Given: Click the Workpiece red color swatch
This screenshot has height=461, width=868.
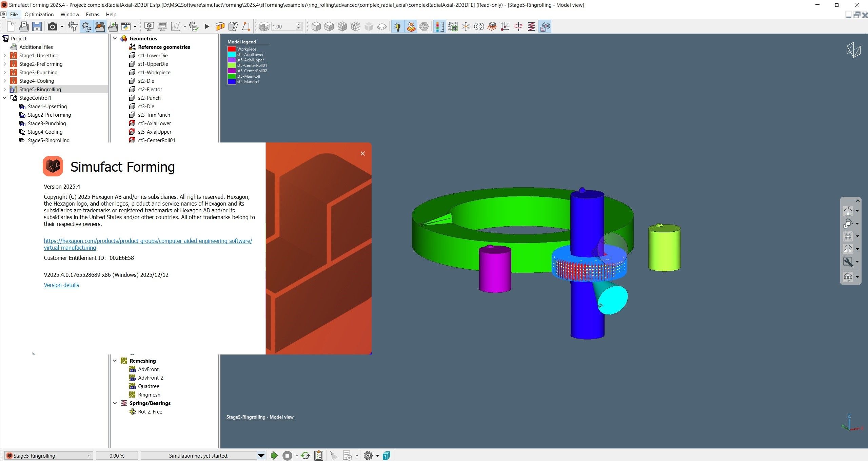Looking at the screenshot, I should [232, 49].
